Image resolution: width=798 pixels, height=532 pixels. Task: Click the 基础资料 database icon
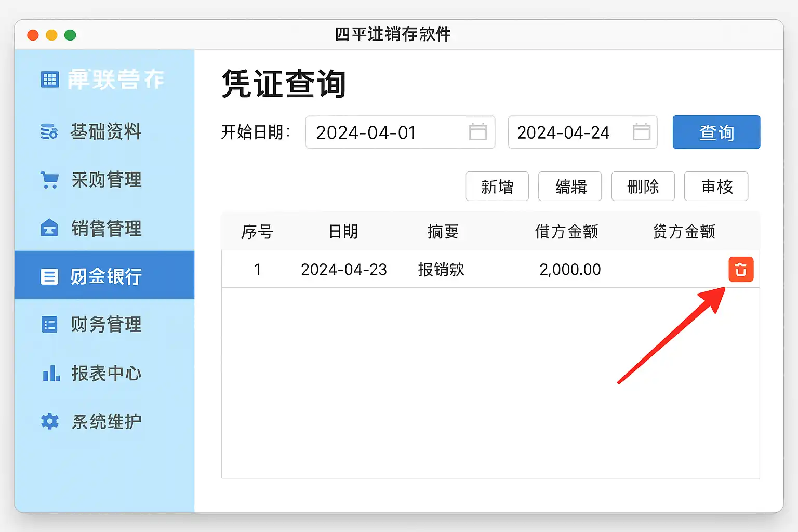click(x=49, y=131)
